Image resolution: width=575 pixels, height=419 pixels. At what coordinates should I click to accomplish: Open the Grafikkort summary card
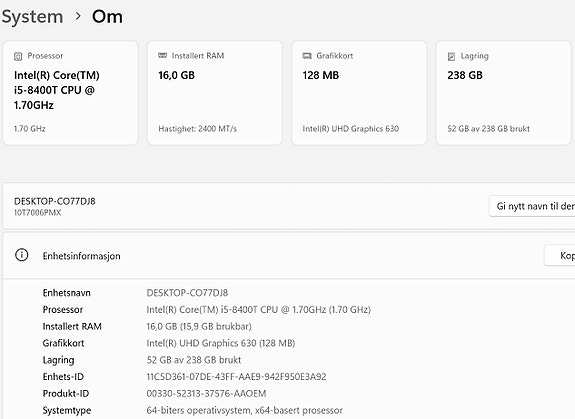pos(359,93)
